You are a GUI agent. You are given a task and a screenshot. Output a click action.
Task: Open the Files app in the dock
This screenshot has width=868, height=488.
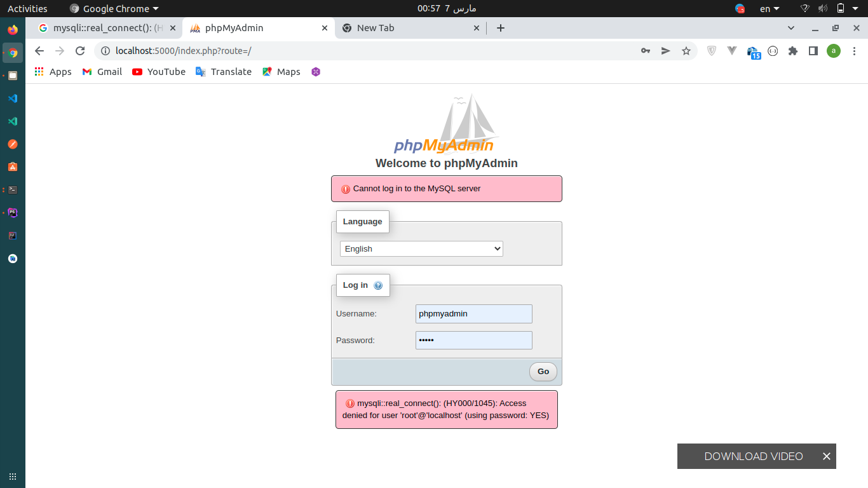click(x=13, y=76)
